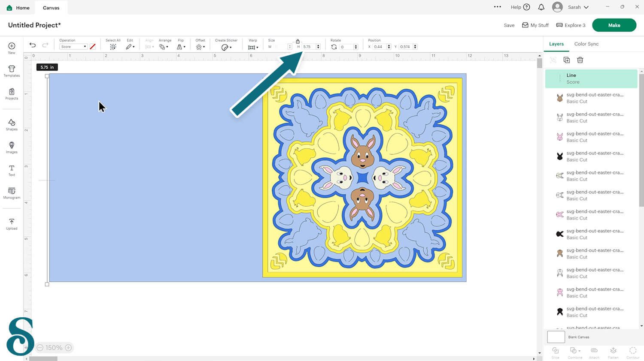
Task: Expand the Create Sticker dropdown
Action: (227, 47)
